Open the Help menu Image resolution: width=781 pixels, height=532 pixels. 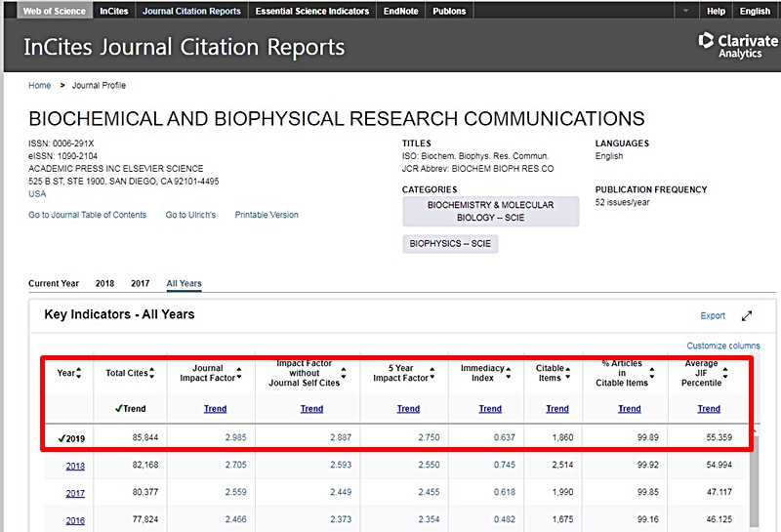pyautogui.click(x=716, y=11)
